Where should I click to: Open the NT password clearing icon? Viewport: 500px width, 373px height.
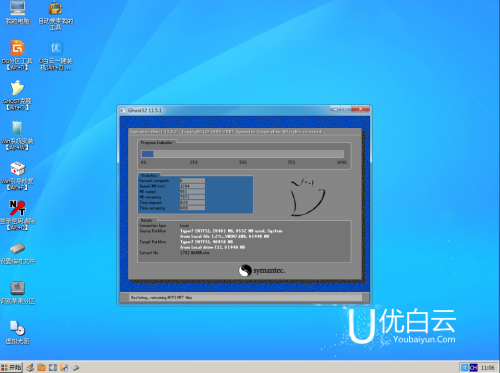(17, 215)
